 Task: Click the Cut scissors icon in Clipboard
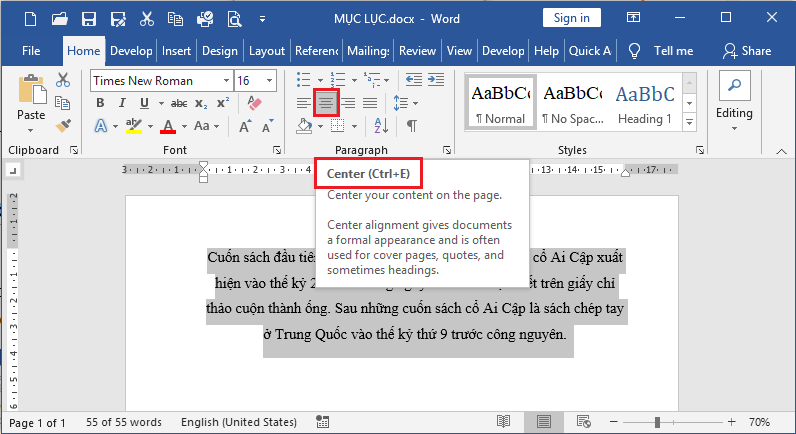tap(63, 80)
